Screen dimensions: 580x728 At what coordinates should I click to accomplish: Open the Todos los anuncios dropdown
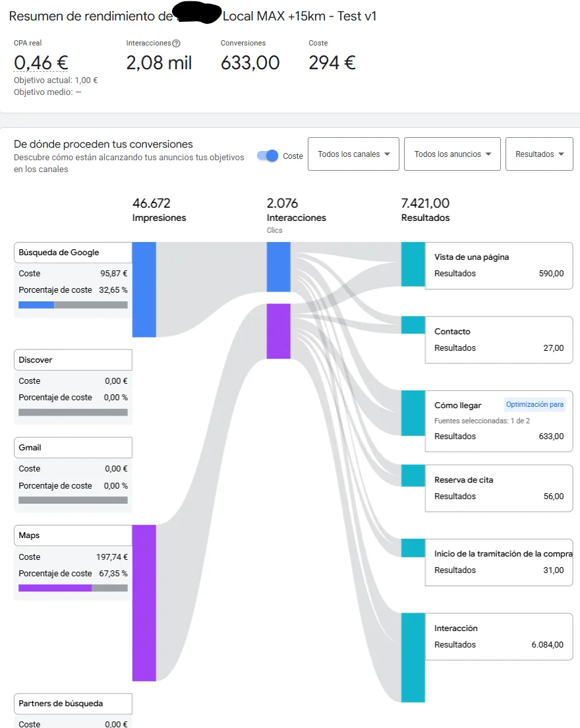point(452,154)
